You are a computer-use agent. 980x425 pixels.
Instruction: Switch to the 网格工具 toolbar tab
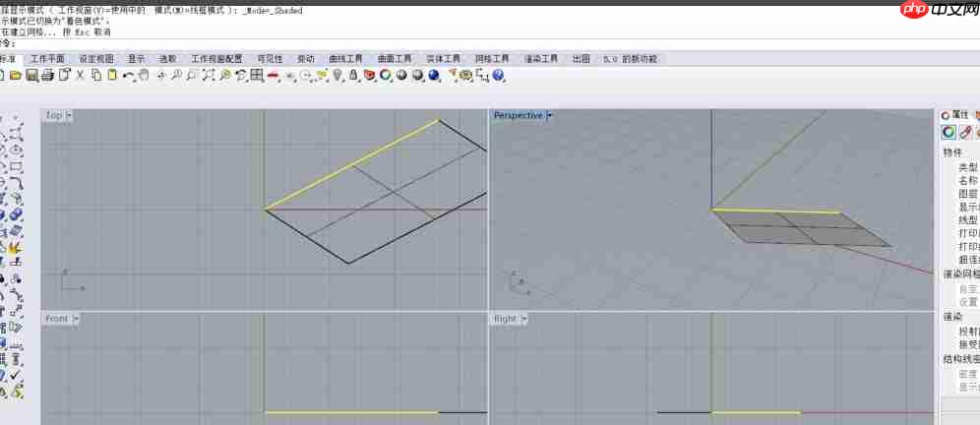pyautogui.click(x=492, y=59)
